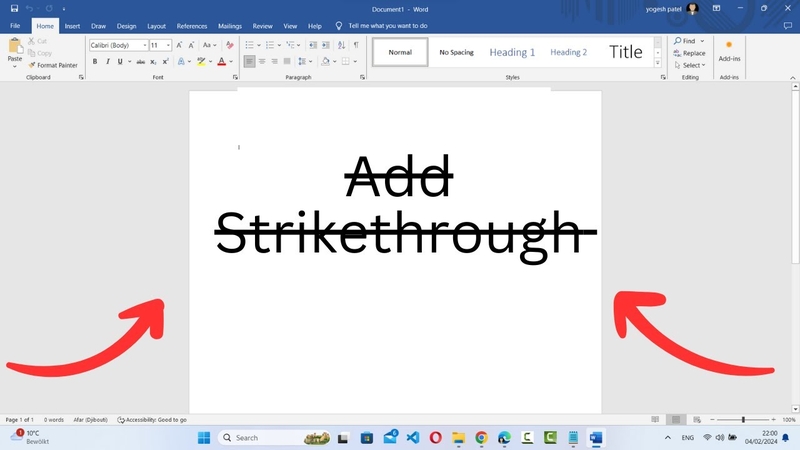Toggle Italic formatting
The width and height of the screenshot is (800, 450).
pos(108,62)
